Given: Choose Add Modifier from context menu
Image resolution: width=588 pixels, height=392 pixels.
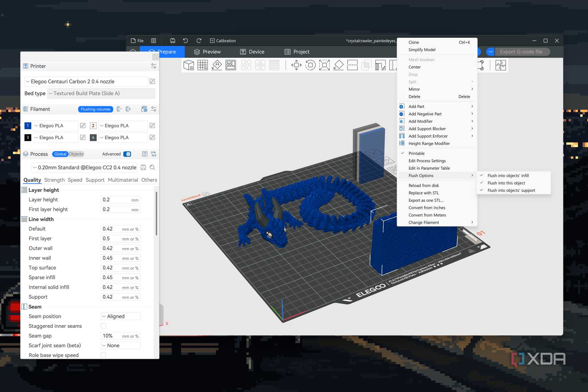Looking at the screenshot, I should pos(437,121).
